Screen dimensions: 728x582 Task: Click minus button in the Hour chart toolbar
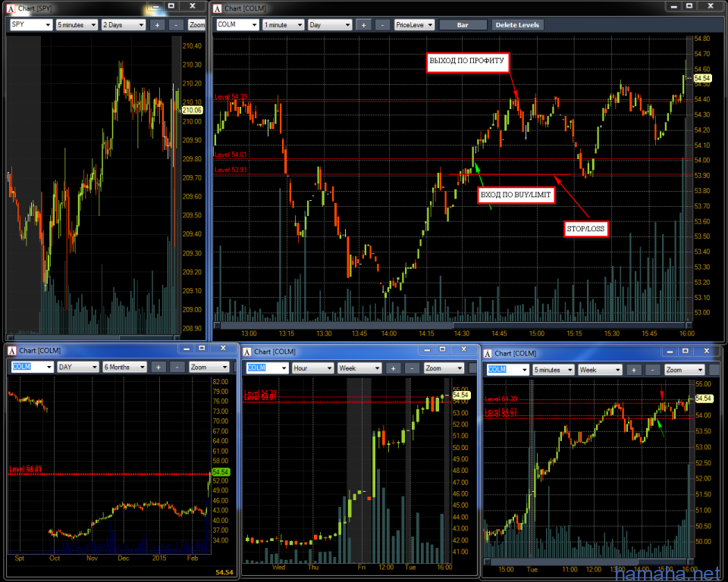pos(412,368)
